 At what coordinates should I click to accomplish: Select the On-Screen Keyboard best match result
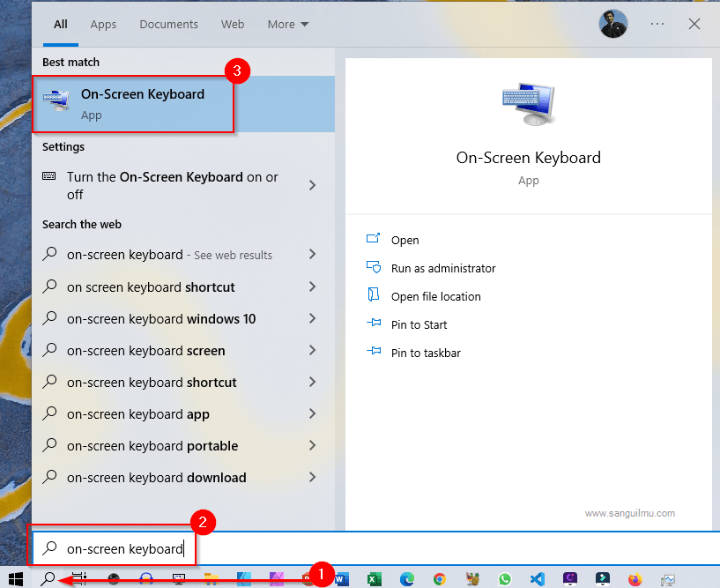coord(183,104)
